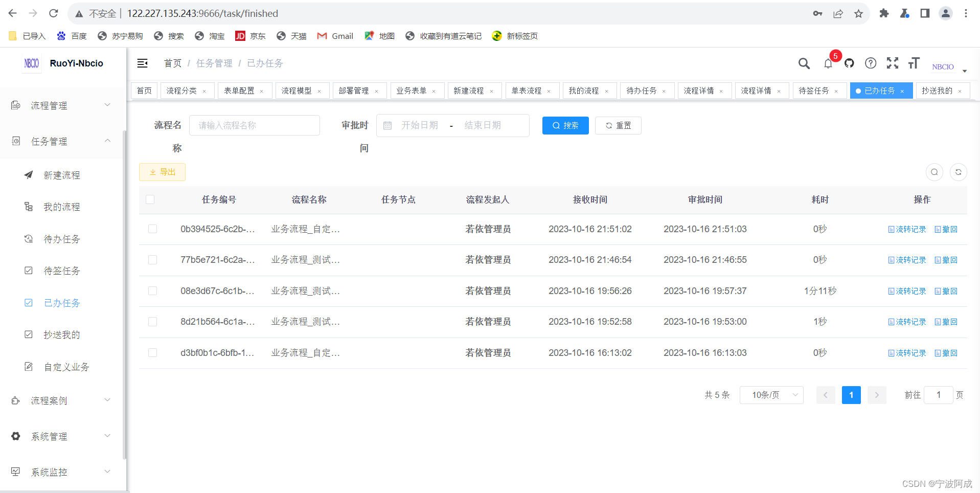Check the row for task 8d21b564-6c1a
Screen dimensions: 980x493
point(152,322)
